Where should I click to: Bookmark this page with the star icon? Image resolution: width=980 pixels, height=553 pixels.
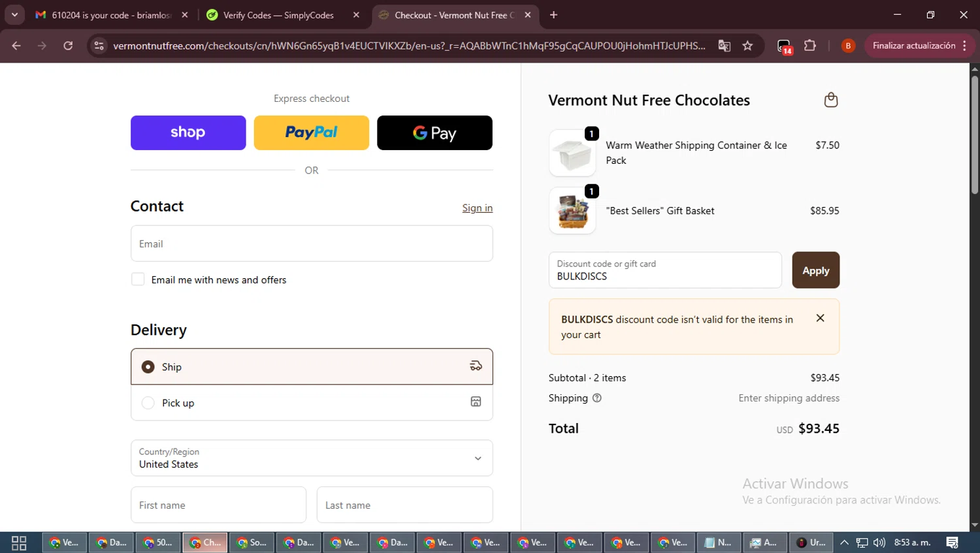747,46
